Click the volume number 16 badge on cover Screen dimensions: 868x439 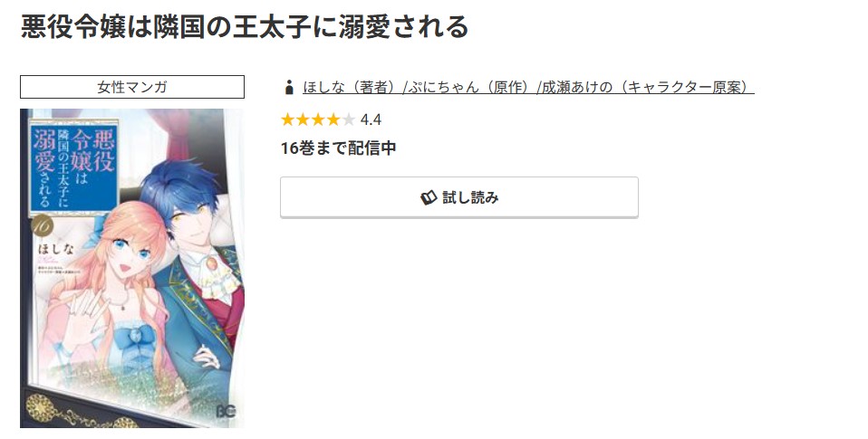(42, 224)
